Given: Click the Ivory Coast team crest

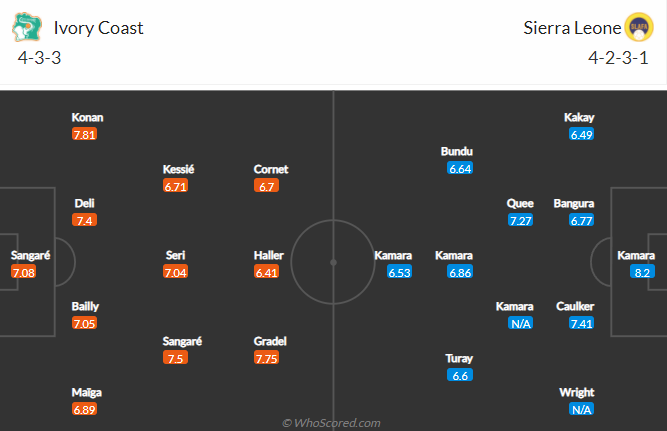Looking at the screenshot, I should (26, 27).
